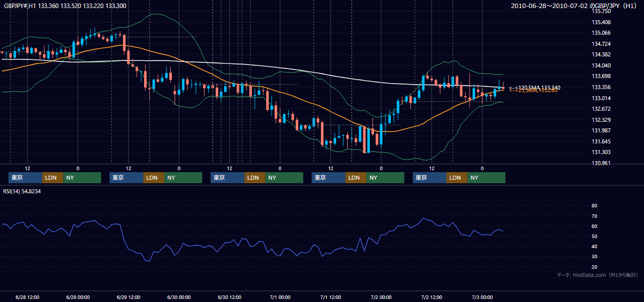644x302 pixels.
Task: Click the 6/30 12:00 date axis label
Action: 229,297
